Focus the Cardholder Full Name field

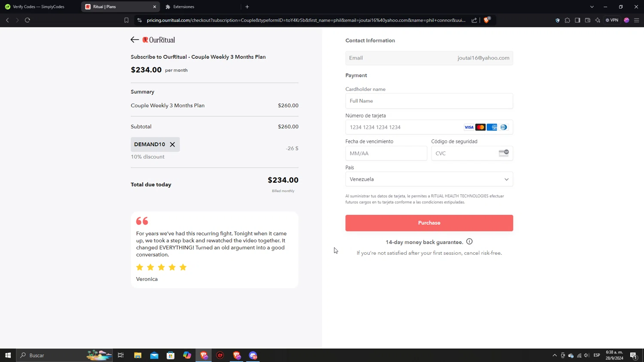pos(429,101)
